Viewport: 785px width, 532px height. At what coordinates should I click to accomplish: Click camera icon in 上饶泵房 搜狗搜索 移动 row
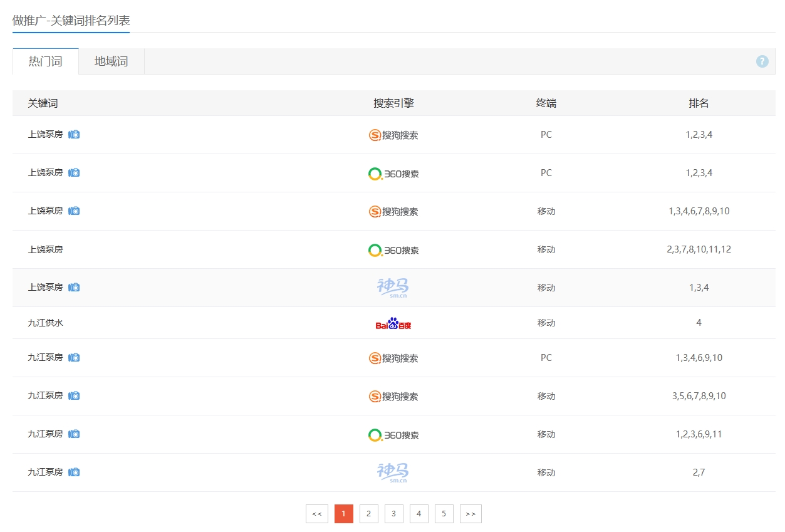pyautogui.click(x=74, y=211)
